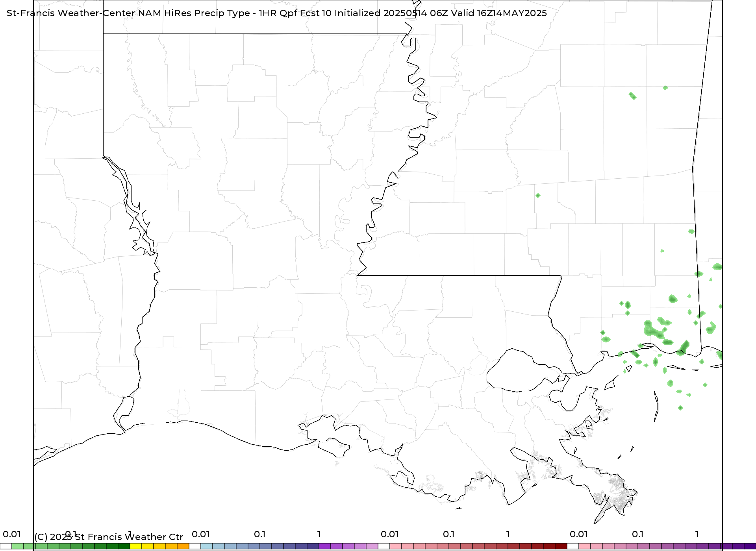The image size is (756, 551).
Task: Click the vivid violet swatch after navy
Action: pos(325,546)
